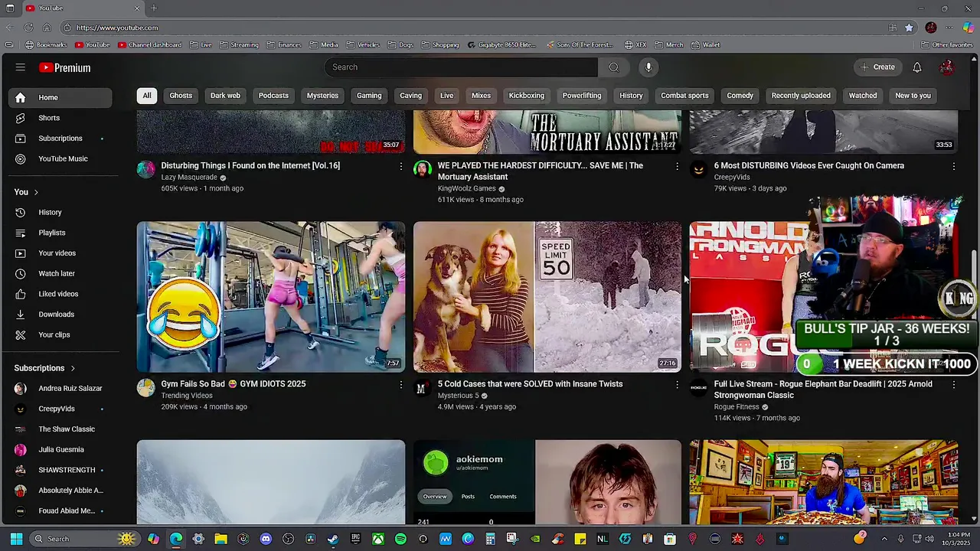Select the Dark web filter chip
Viewport: 980px width, 551px height.
click(x=225, y=96)
